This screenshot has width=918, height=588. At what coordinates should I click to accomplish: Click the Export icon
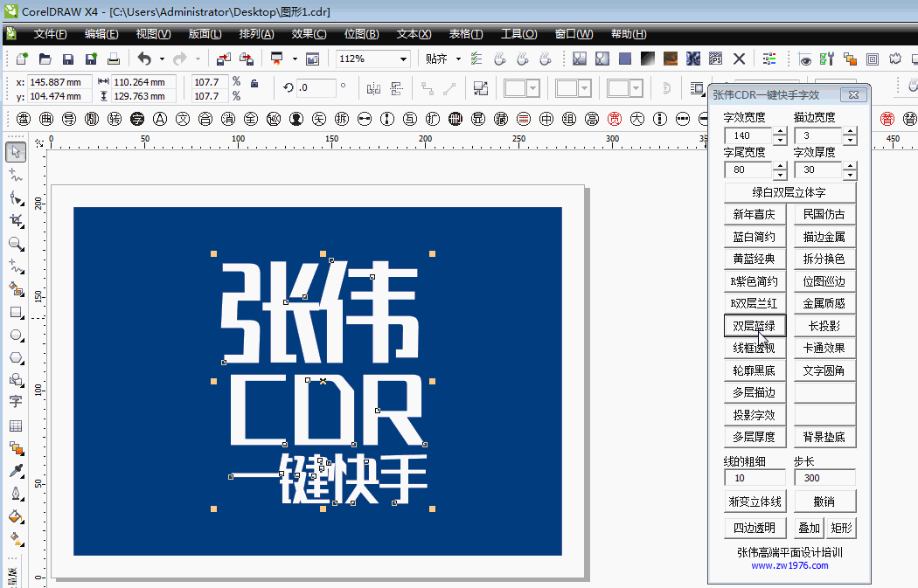pyautogui.click(x=247, y=59)
